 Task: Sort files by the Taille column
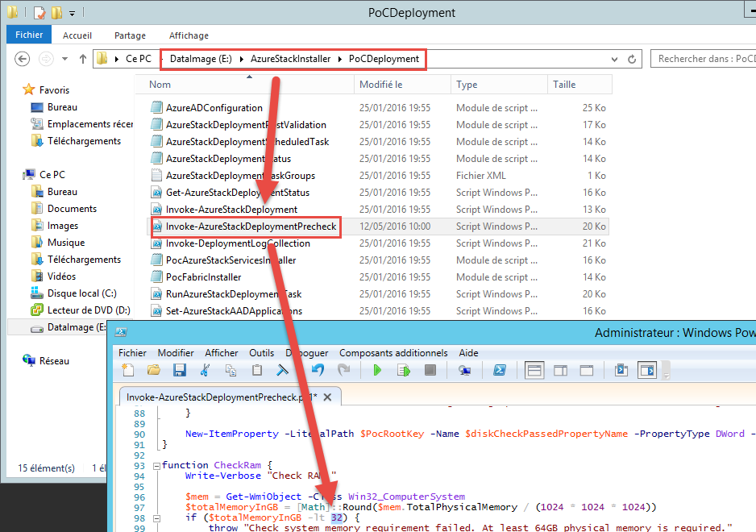579,85
